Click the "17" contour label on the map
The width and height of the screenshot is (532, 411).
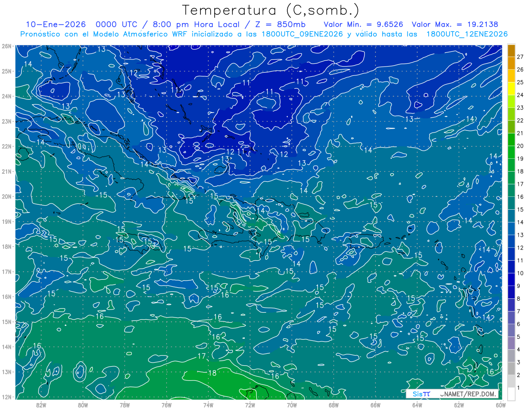tap(202, 356)
